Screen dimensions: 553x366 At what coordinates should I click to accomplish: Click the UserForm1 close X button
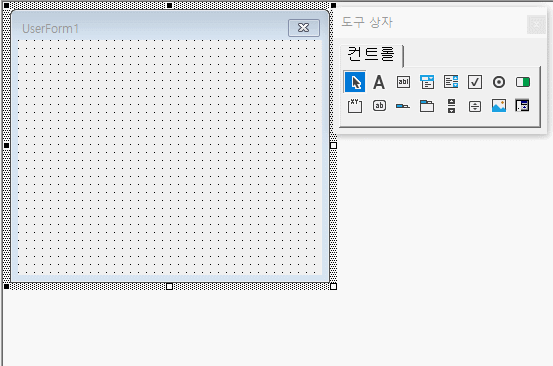pos(304,28)
